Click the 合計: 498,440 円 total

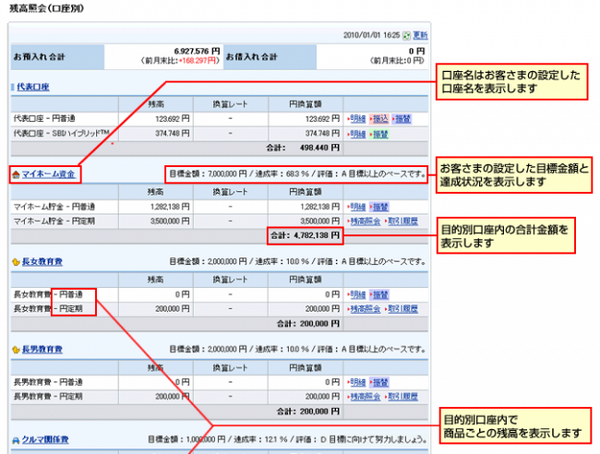303,148
